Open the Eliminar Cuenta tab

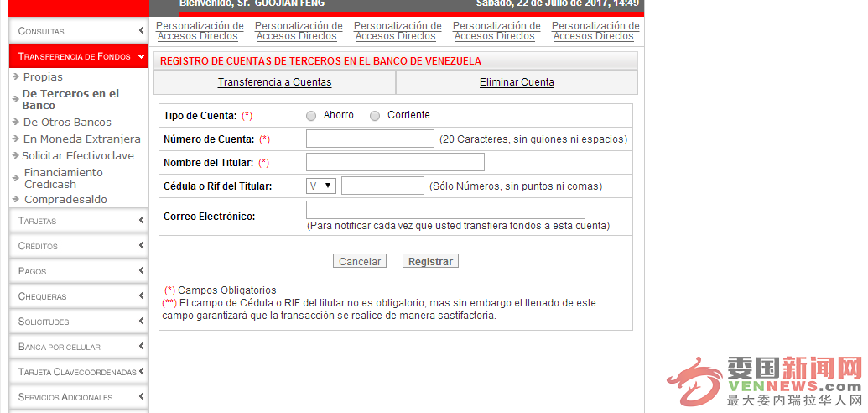click(517, 82)
